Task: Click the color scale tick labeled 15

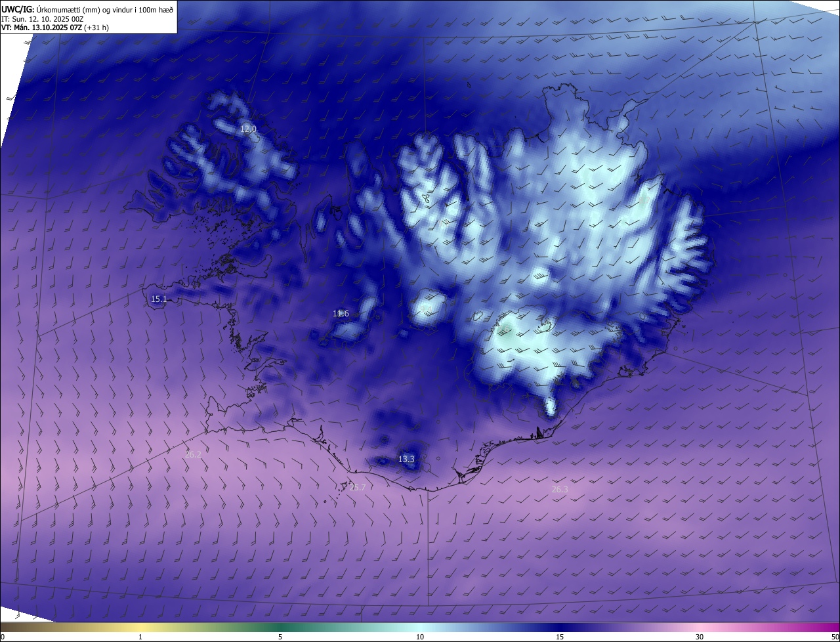Action: pyautogui.click(x=560, y=637)
